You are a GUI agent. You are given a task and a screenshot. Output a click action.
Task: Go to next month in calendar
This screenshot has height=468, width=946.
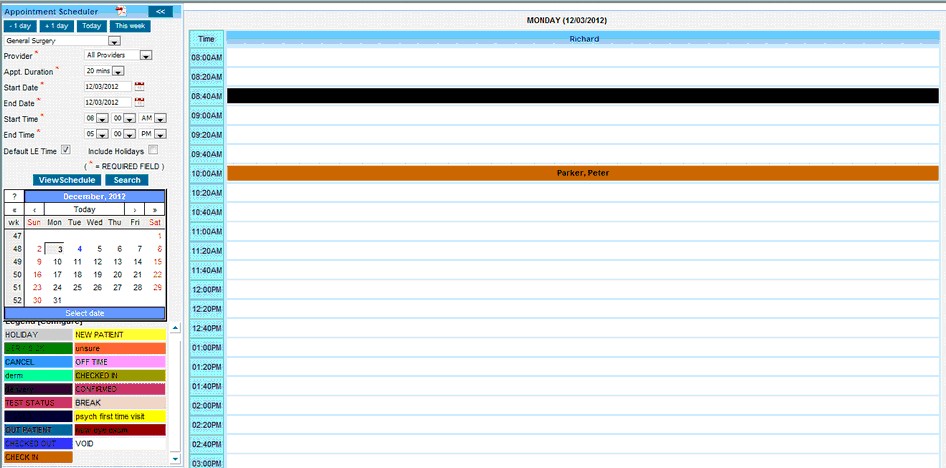tap(135, 209)
